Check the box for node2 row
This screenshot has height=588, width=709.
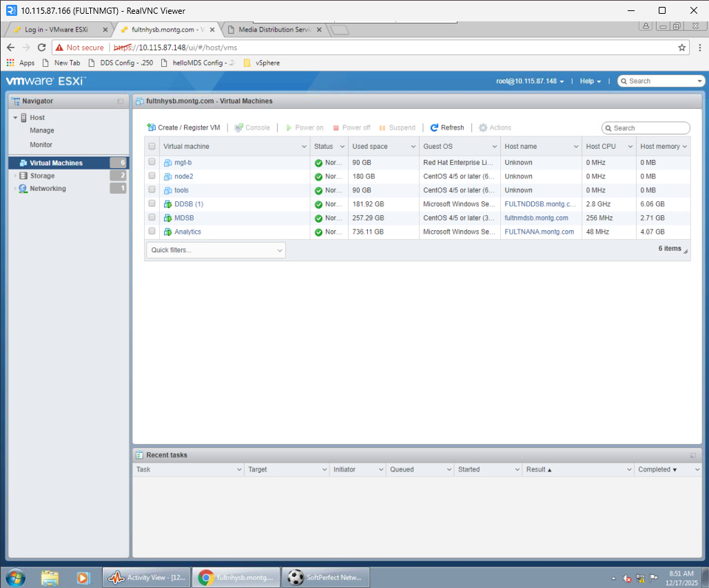[152, 176]
